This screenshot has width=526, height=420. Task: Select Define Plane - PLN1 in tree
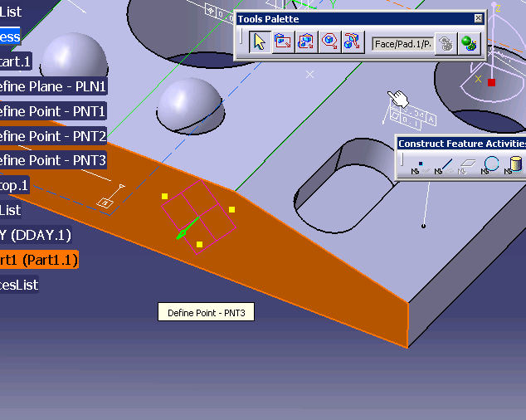tap(51, 86)
